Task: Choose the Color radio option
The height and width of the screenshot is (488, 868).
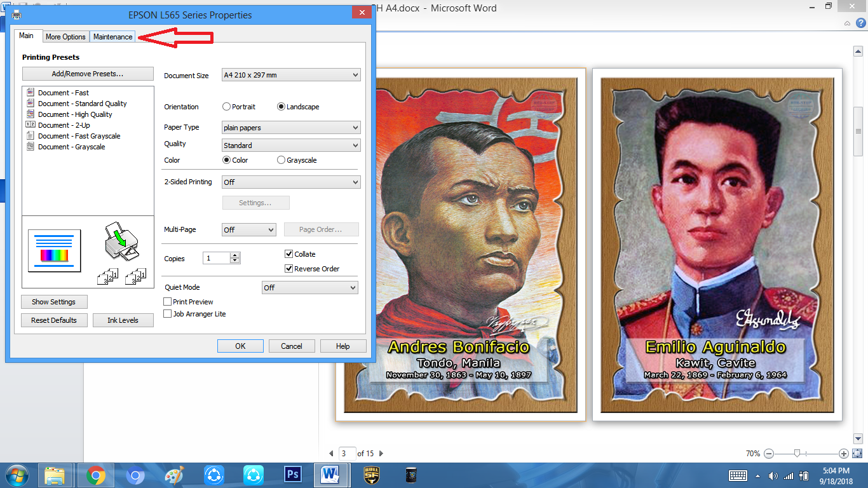Action: 235,160
